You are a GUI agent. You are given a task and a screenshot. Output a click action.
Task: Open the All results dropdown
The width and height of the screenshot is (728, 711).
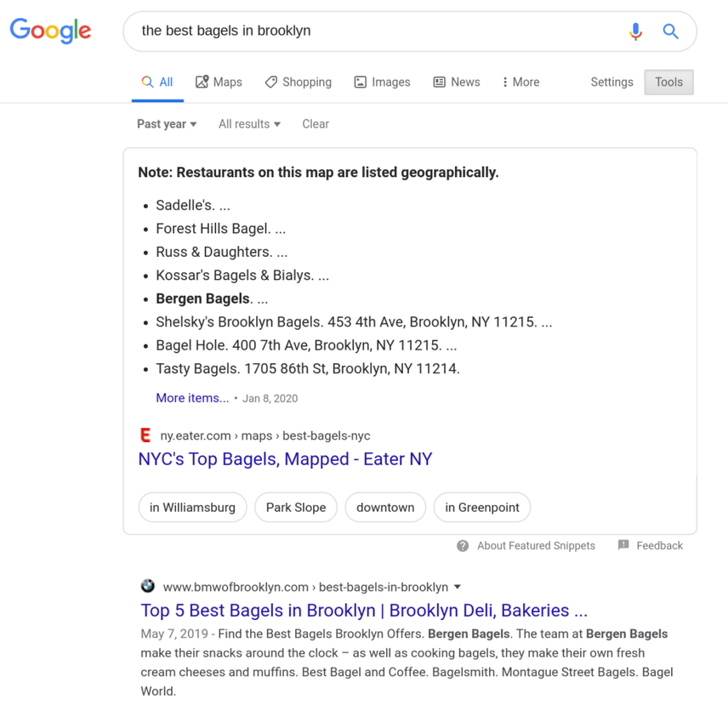pos(248,123)
